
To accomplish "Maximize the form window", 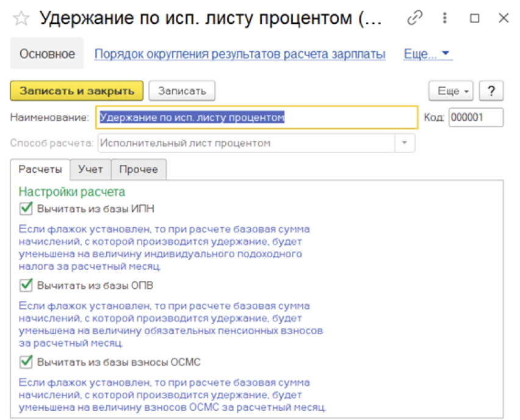I will click(475, 18).
